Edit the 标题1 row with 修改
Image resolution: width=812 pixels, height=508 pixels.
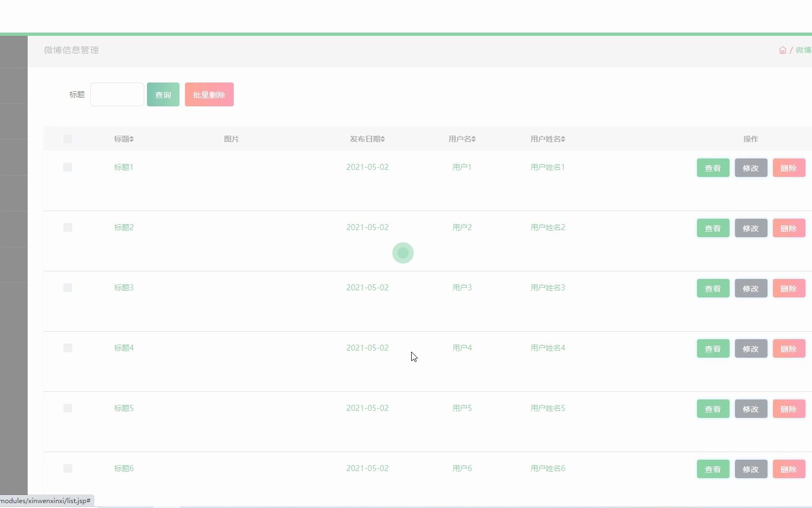pos(751,168)
